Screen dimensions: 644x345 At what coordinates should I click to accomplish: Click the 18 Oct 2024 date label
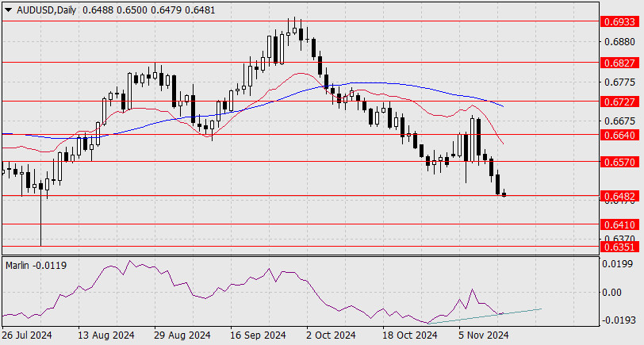click(410, 335)
